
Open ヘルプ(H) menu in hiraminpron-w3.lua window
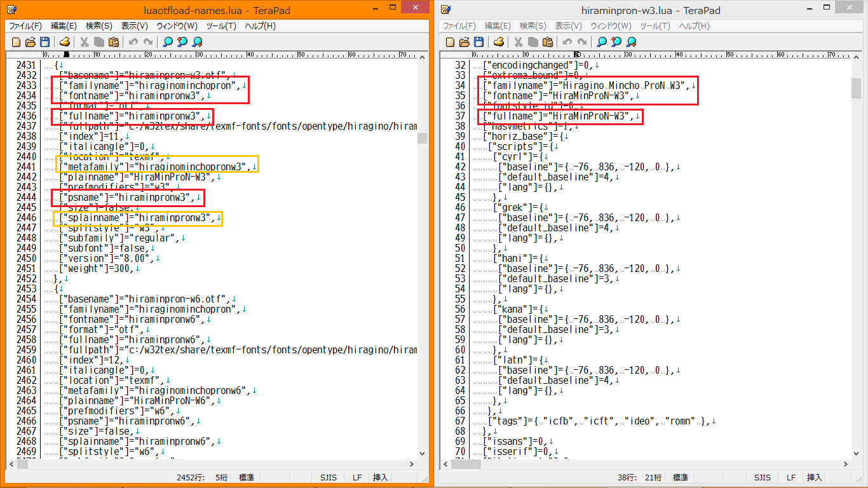(694, 26)
